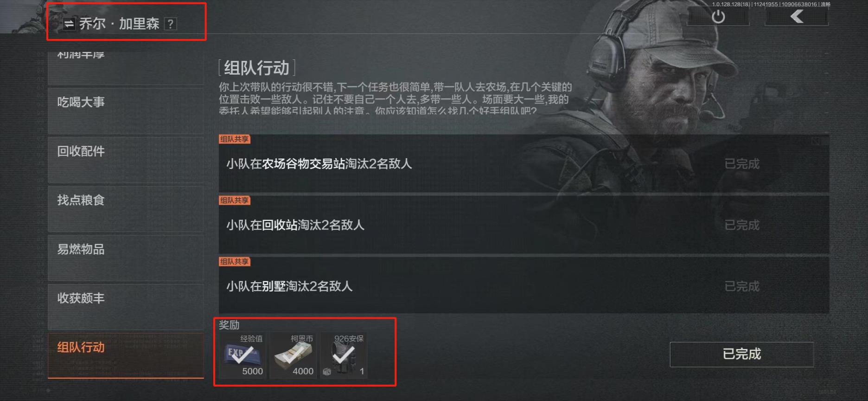868x401 pixels.
Task: Click the 农场谷物交易站 objective row
Action: point(524,164)
